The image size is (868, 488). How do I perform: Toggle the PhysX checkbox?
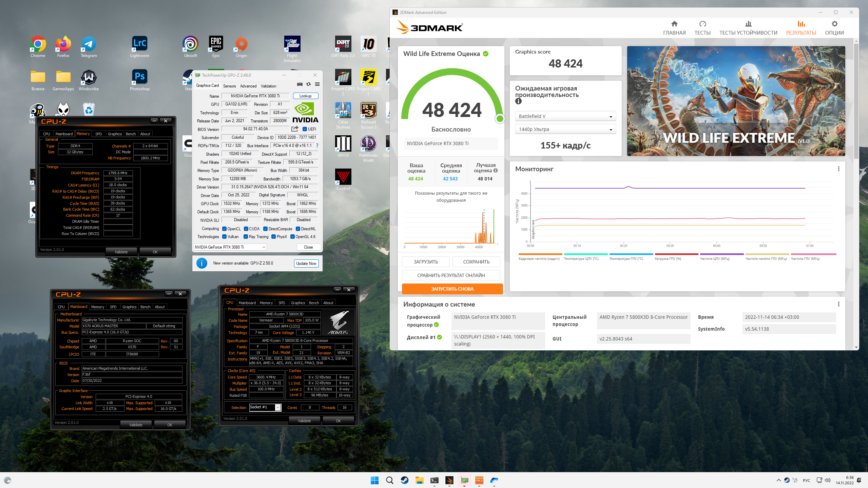[273, 237]
